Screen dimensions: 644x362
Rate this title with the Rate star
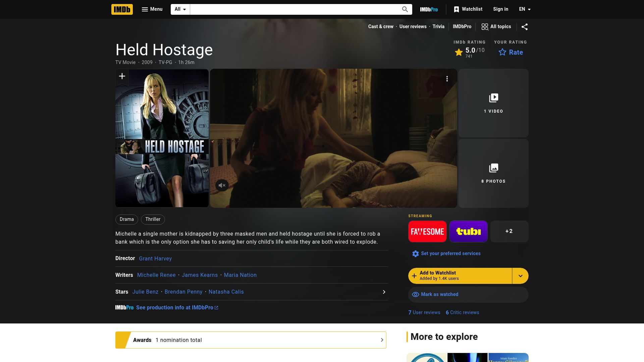[x=511, y=52]
